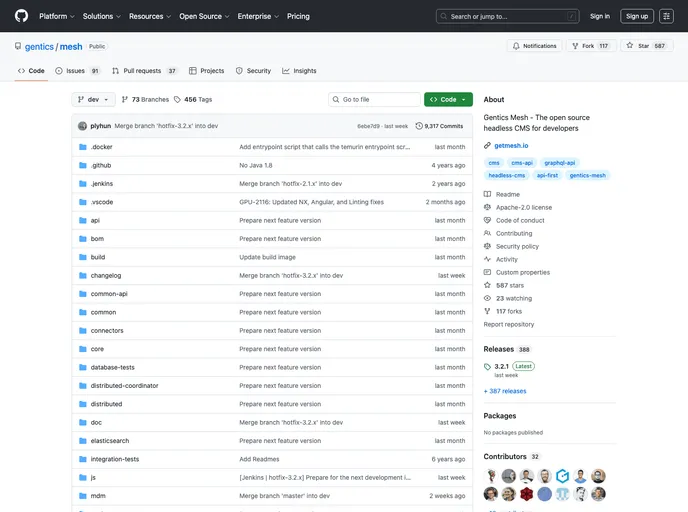Click the Go to file search field
Viewport: 688px width, 512px height.
tap(375, 100)
